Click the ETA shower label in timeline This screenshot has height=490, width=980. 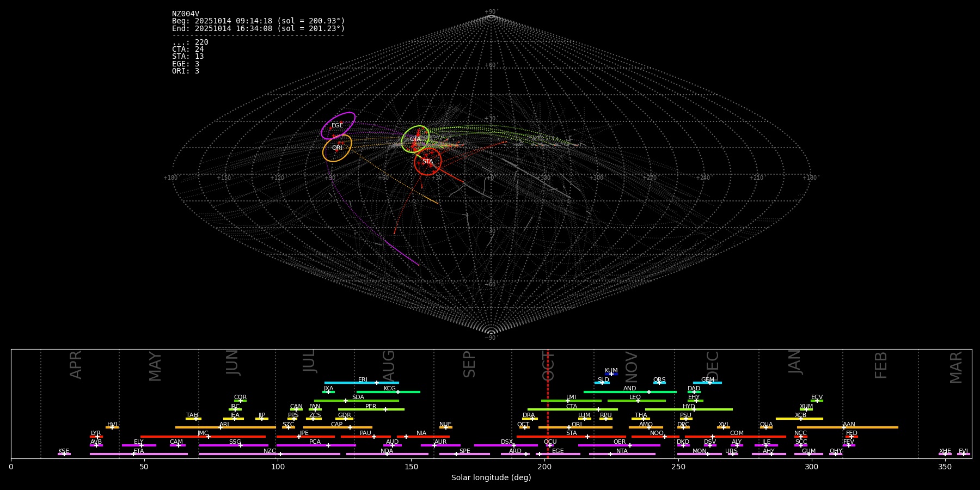click(139, 451)
